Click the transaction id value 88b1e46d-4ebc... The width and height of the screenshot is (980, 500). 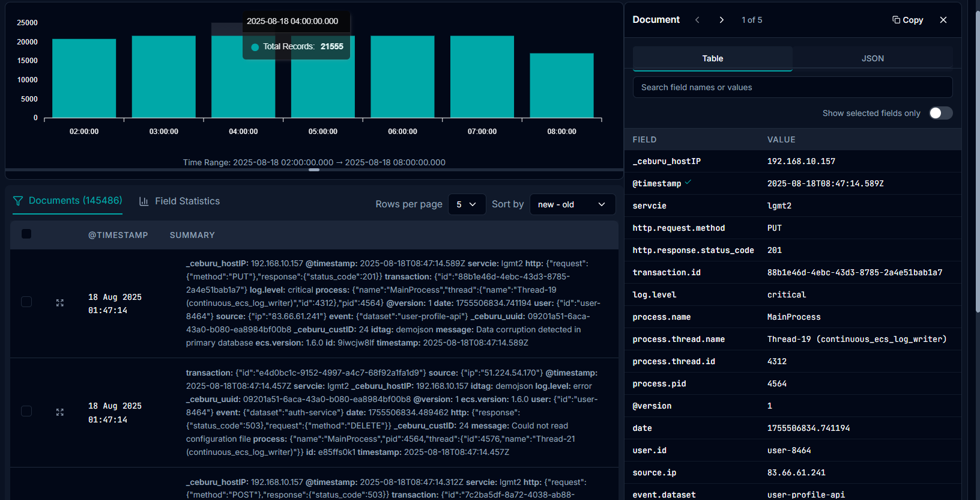click(854, 272)
